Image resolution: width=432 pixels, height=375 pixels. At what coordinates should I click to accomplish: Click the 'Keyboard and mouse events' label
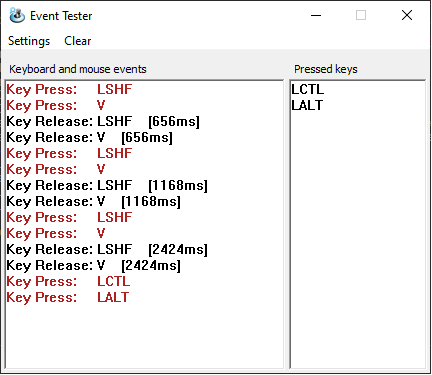point(78,69)
